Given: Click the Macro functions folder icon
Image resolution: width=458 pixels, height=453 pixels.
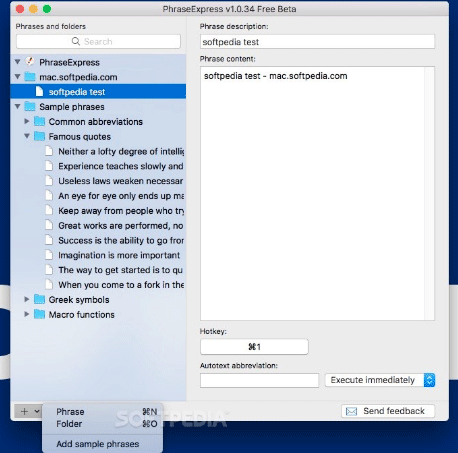Looking at the screenshot, I should coord(39,314).
